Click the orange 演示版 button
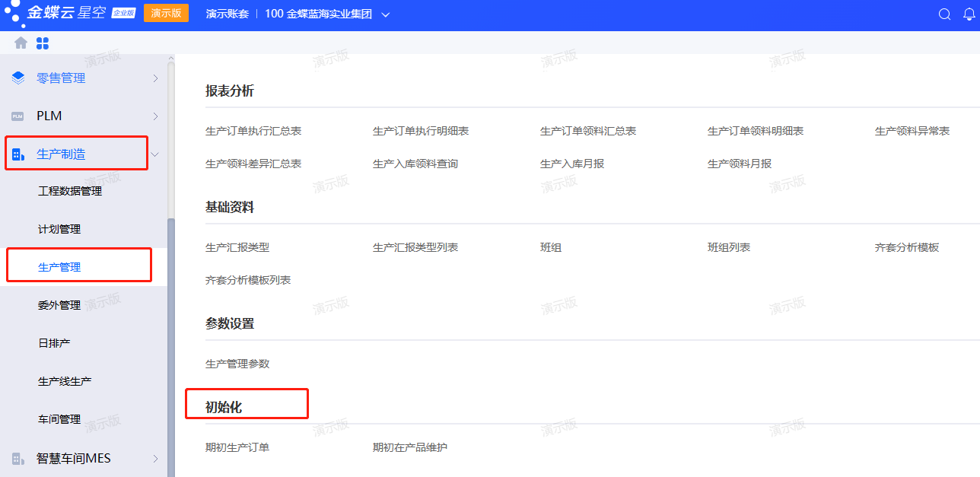 (x=166, y=13)
